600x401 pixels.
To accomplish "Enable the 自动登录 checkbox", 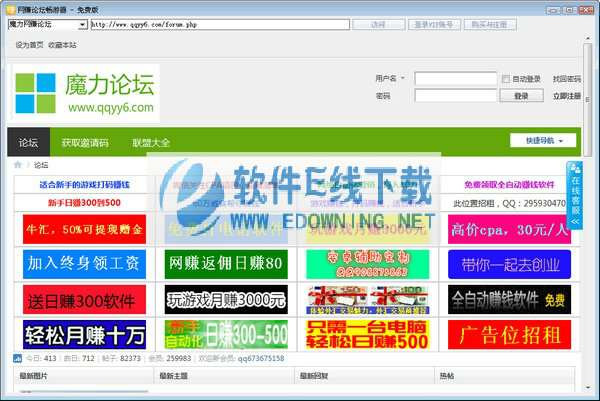I will tap(506, 78).
